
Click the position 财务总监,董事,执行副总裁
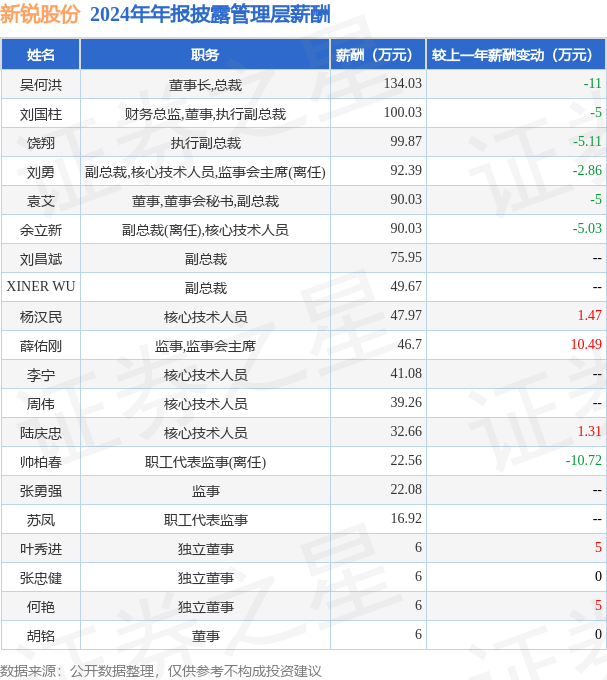(205, 114)
